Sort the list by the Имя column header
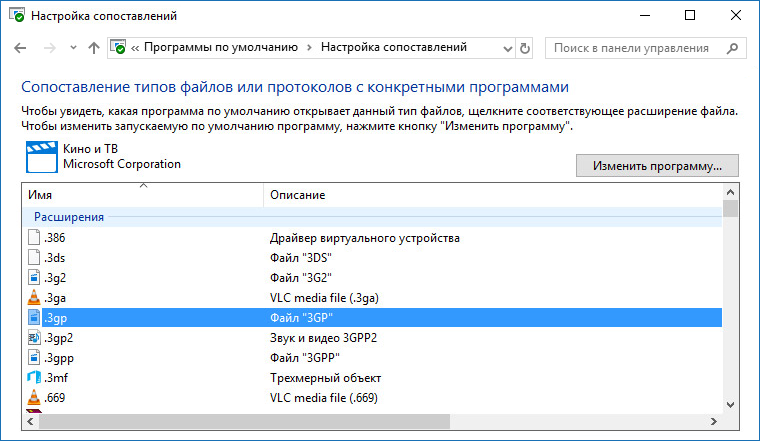This screenshot has width=760, height=441. pyautogui.click(x=143, y=195)
